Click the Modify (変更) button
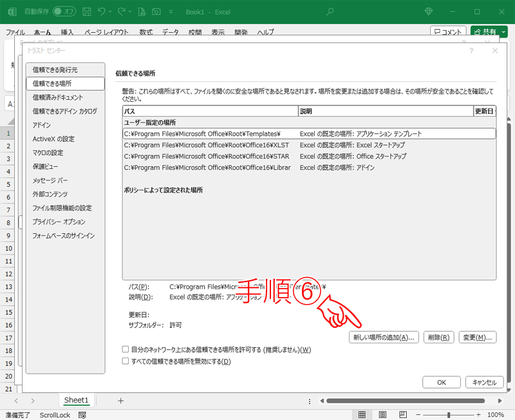 click(x=477, y=337)
